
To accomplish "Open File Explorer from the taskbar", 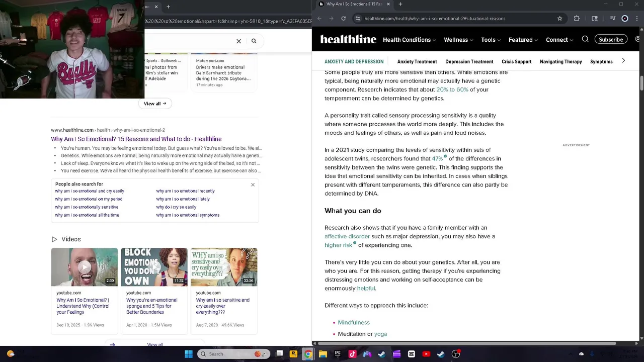I will [323, 354].
